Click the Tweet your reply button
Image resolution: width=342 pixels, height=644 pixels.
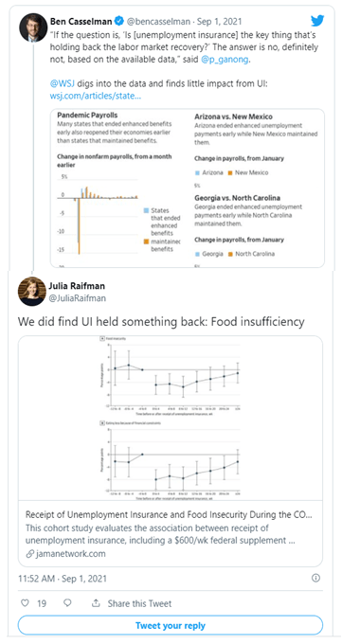tap(171, 625)
